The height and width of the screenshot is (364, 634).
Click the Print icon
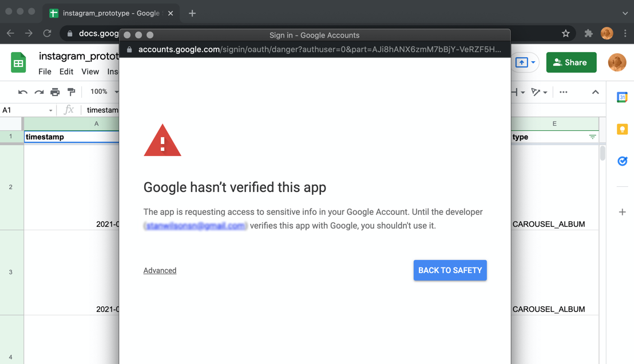pyautogui.click(x=55, y=92)
